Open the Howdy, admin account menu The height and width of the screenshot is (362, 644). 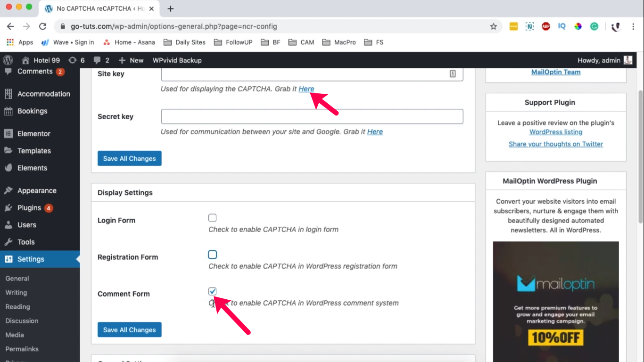point(605,60)
